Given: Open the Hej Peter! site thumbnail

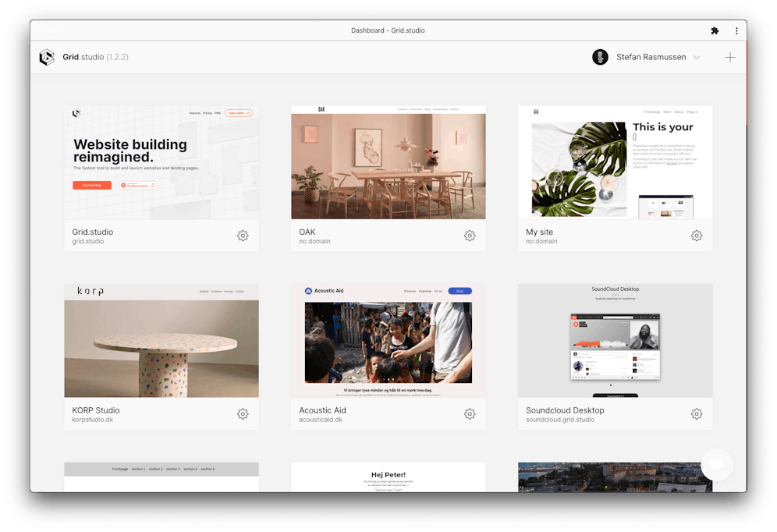Looking at the screenshot, I should click(x=388, y=477).
